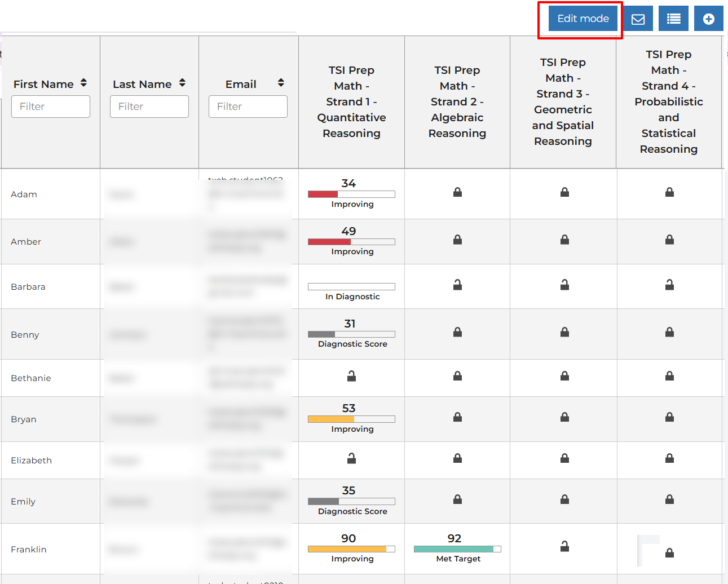Click Barbara's unlocked Strand 3 padlock
This screenshot has height=584, width=728.
[x=564, y=285]
